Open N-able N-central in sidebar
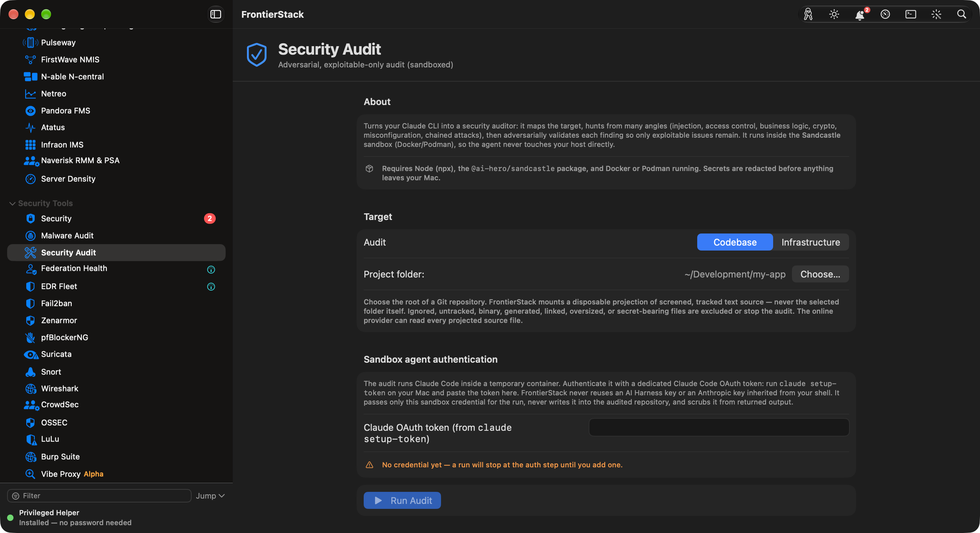The width and height of the screenshot is (980, 533). 116,76
